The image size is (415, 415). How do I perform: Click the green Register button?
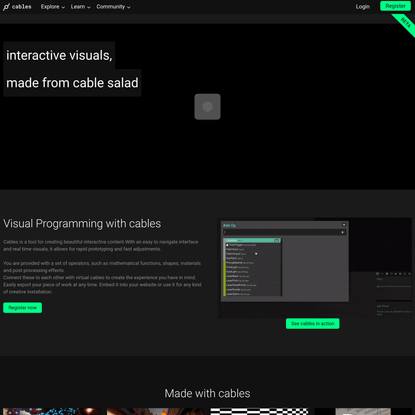coord(395,6)
